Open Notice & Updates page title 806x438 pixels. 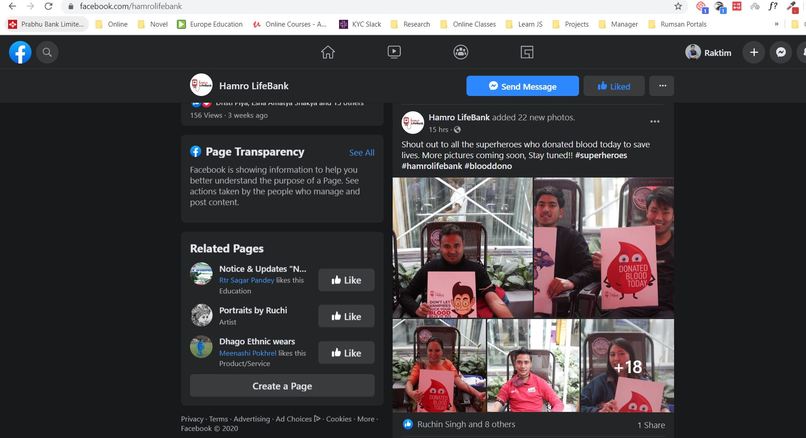(262, 269)
